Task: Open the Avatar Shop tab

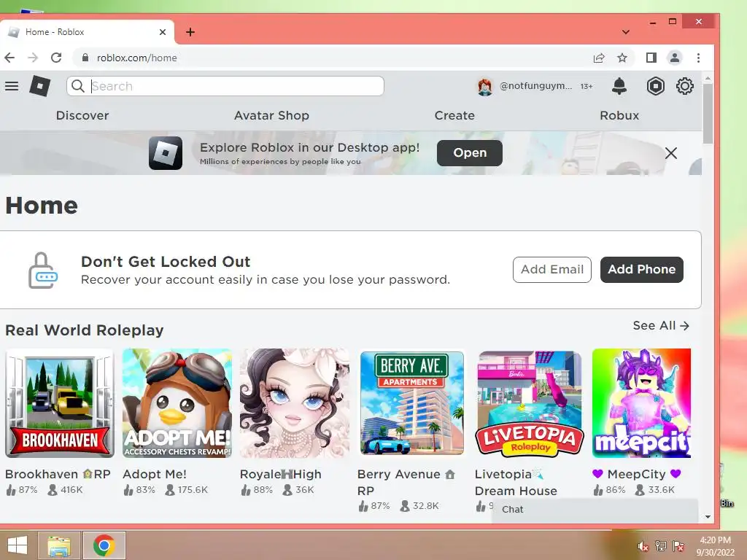Action: [271, 115]
